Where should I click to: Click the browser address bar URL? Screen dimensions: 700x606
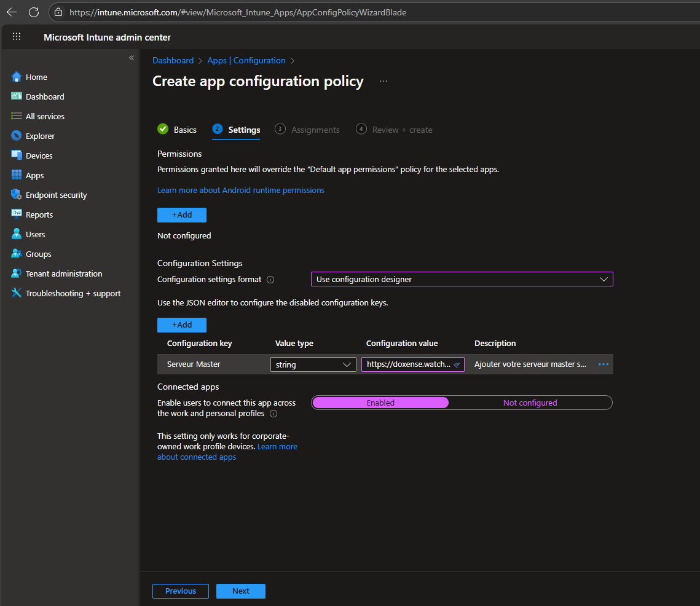point(238,12)
